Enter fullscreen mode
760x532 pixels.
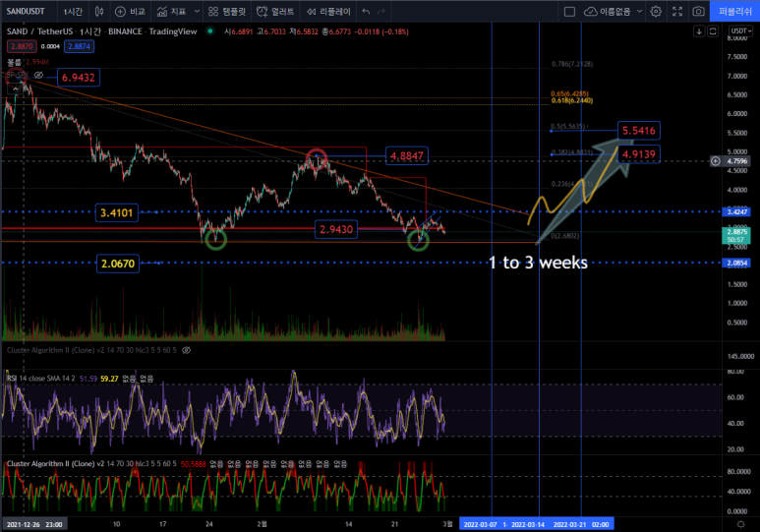click(677, 11)
